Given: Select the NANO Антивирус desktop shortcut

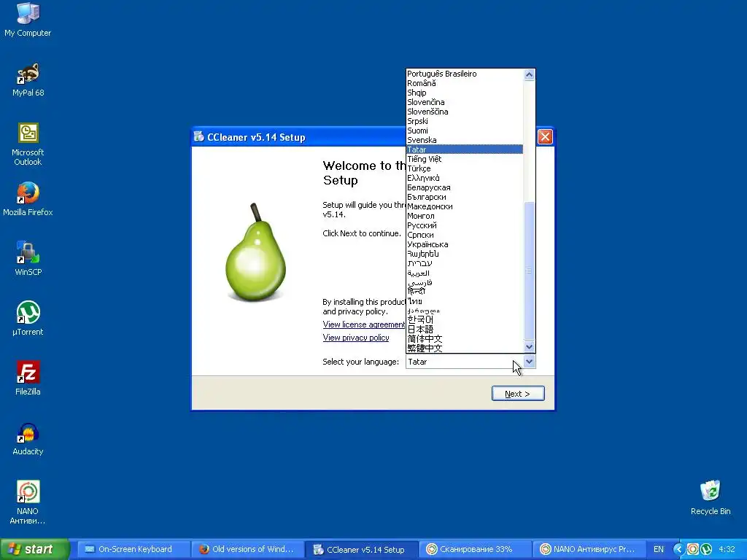Looking at the screenshot, I should click(28, 502).
